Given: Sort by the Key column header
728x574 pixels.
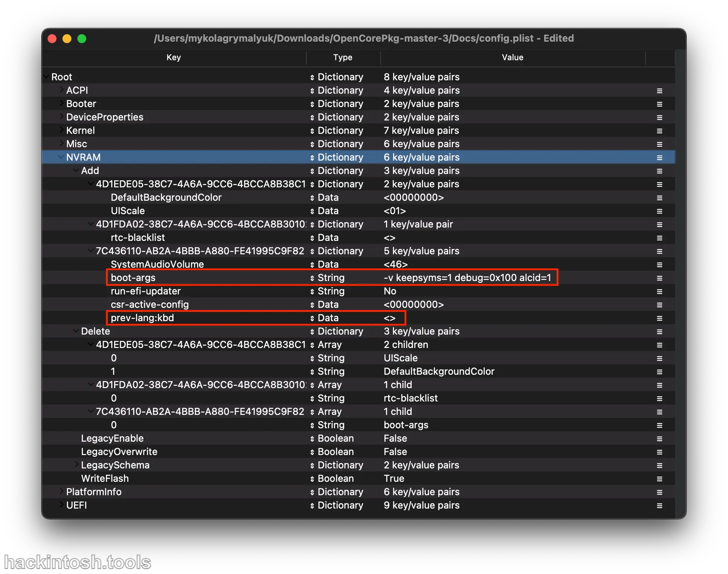Looking at the screenshot, I should pyautogui.click(x=174, y=57).
